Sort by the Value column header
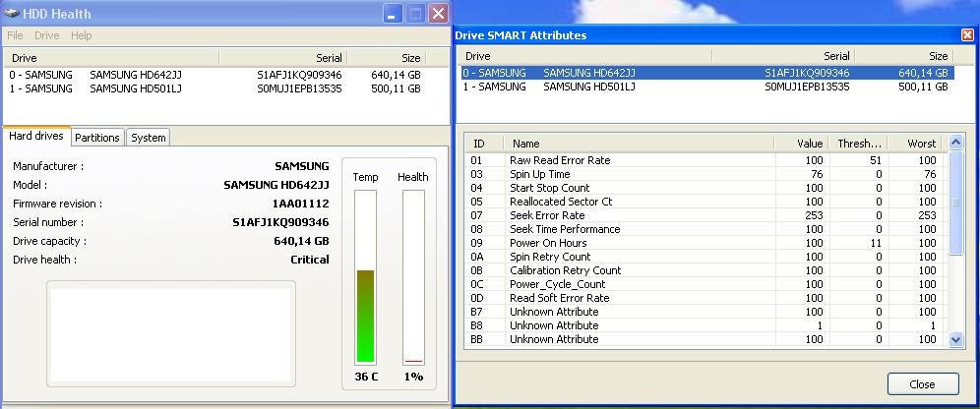 pyautogui.click(x=802, y=144)
